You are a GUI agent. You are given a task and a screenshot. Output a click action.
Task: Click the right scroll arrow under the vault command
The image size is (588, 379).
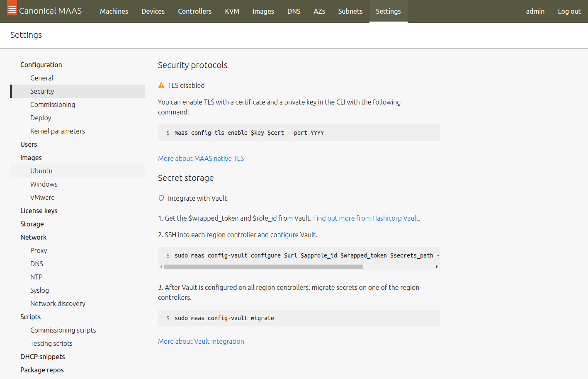(x=437, y=267)
